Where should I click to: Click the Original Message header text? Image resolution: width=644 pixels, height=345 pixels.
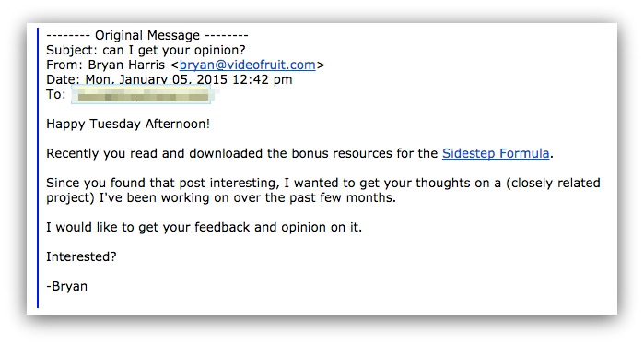click(x=147, y=35)
